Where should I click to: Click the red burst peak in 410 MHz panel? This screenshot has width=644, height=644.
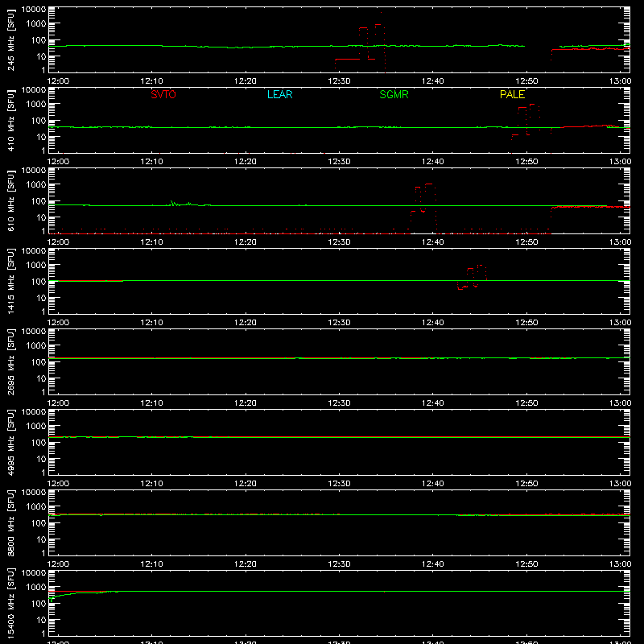532,105
